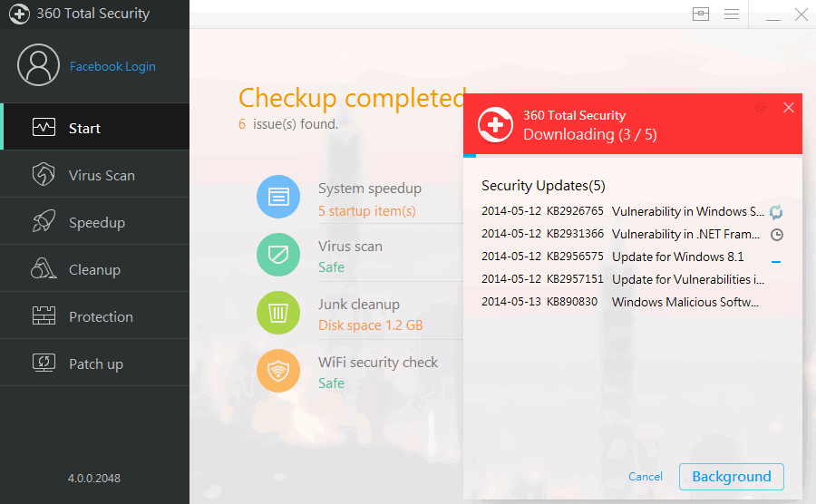816x504 pixels.
Task: Click the Junk cleanup label
Action: tap(359, 305)
